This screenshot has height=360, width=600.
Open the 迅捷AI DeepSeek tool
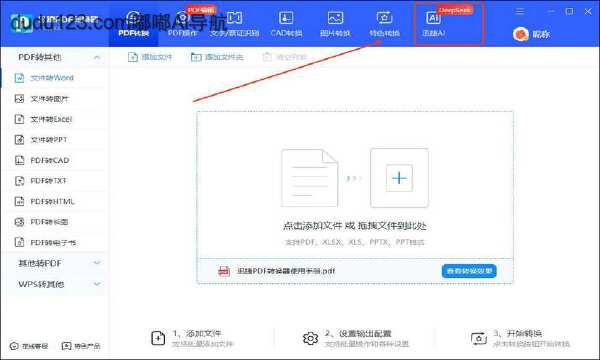click(x=434, y=24)
